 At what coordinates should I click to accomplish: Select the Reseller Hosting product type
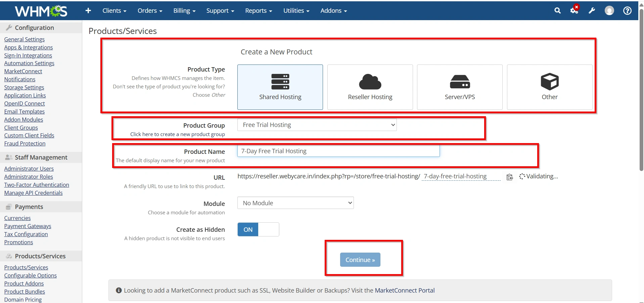click(370, 87)
